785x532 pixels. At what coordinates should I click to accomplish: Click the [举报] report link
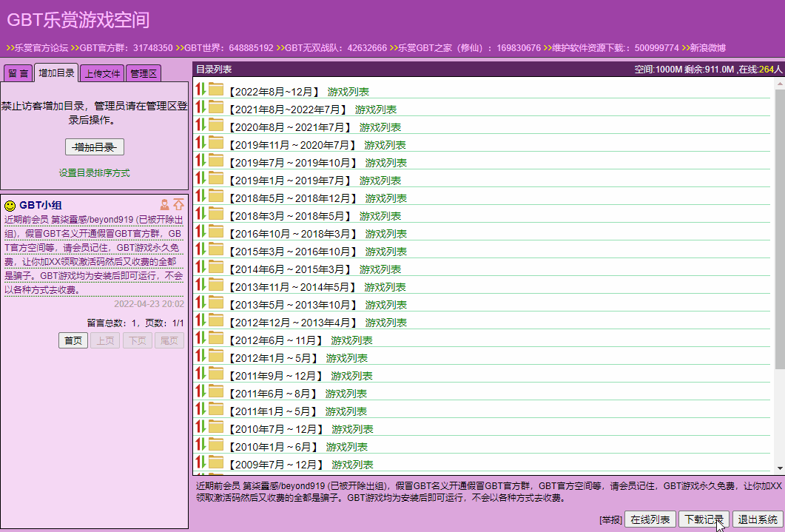coord(611,520)
